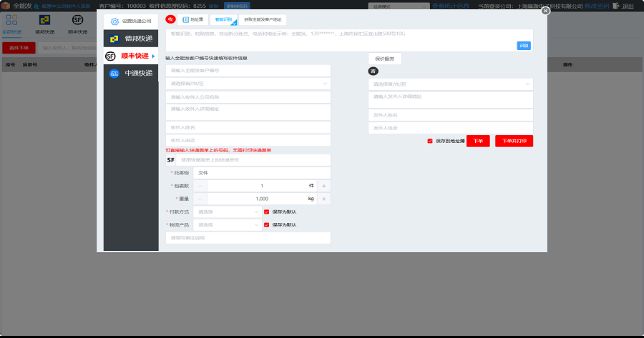Choose 中通快递 from the courier list

pyautogui.click(x=130, y=73)
